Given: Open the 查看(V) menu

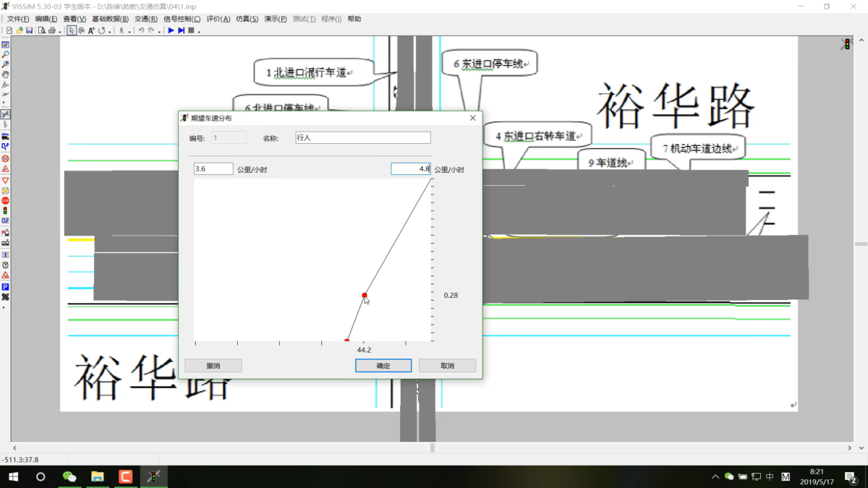Looking at the screenshot, I should point(75,19).
